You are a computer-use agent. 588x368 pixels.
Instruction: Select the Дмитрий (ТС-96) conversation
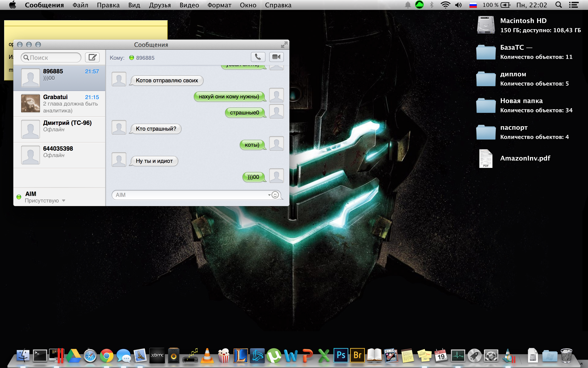(x=59, y=129)
